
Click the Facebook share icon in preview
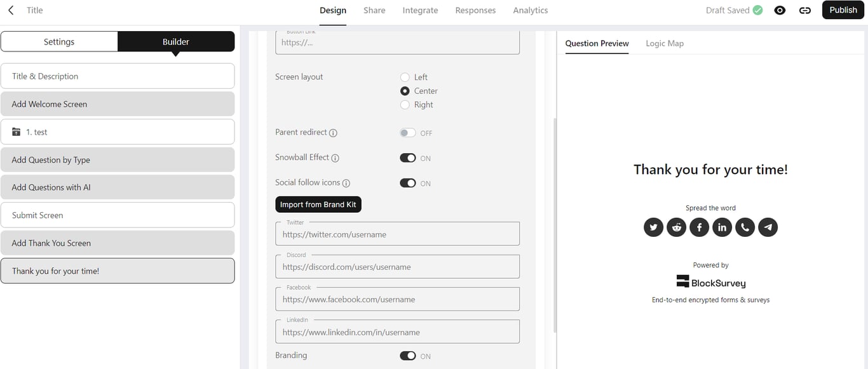(x=699, y=227)
